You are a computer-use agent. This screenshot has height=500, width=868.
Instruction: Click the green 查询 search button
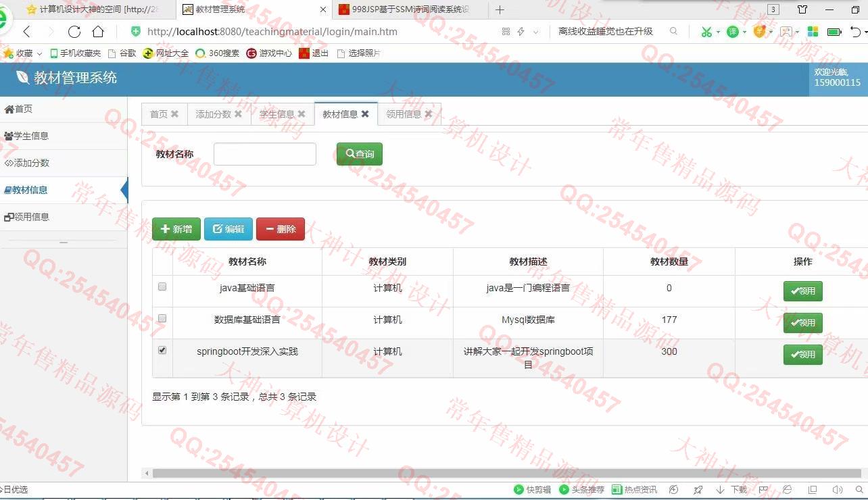(x=360, y=154)
